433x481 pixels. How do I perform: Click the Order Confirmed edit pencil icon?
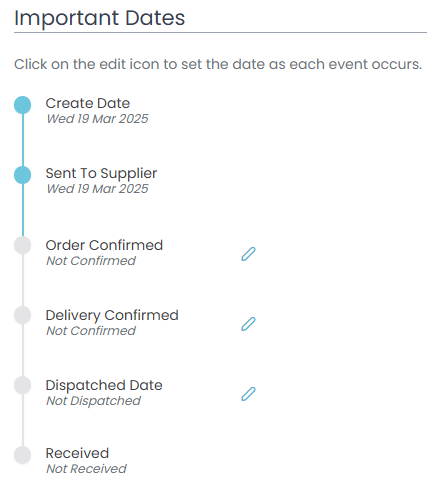click(248, 254)
